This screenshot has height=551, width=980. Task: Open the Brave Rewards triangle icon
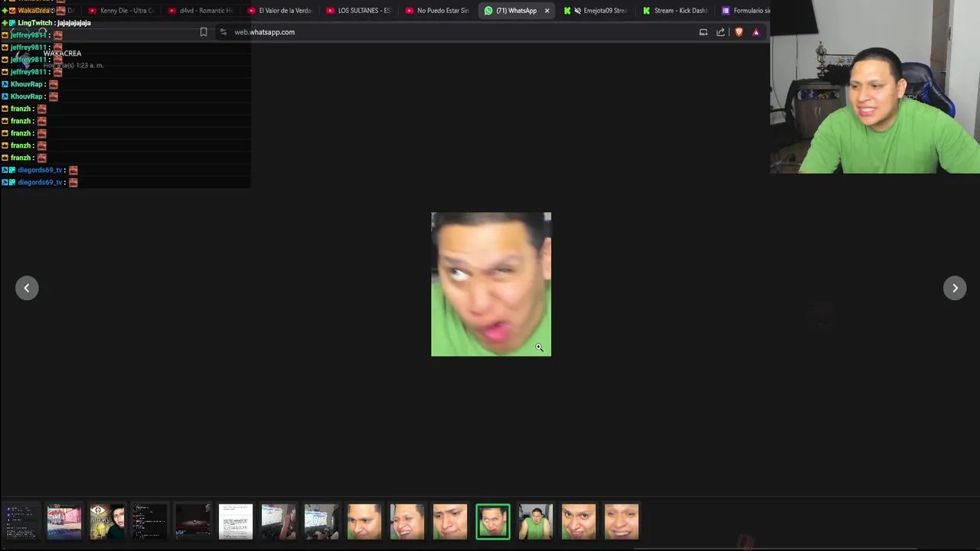tap(756, 32)
